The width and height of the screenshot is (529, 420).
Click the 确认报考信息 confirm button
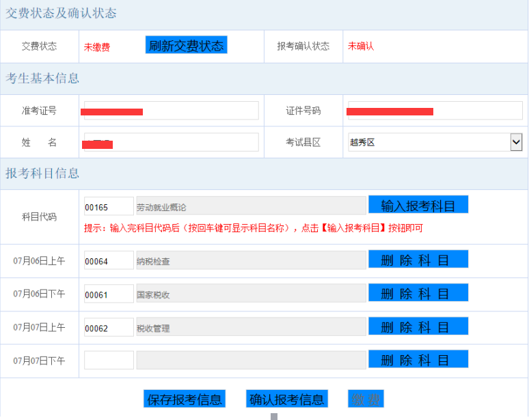tap(287, 400)
